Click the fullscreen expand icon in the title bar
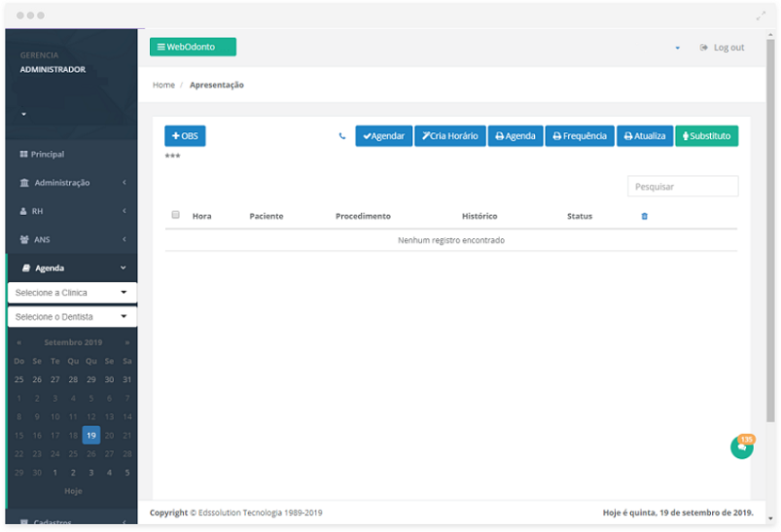Image resolution: width=781 pixels, height=532 pixels. 760,16
